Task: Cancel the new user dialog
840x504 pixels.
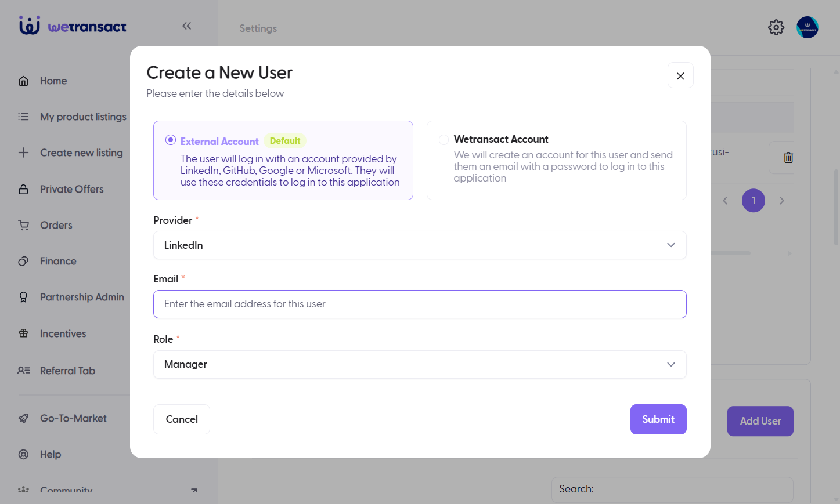Action: [182, 419]
